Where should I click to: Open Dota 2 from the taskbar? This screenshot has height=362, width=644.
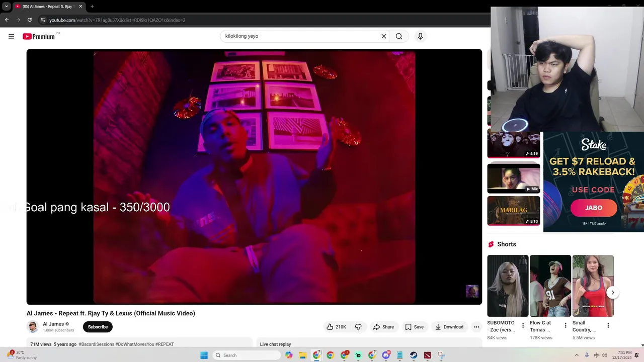point(427,355)
